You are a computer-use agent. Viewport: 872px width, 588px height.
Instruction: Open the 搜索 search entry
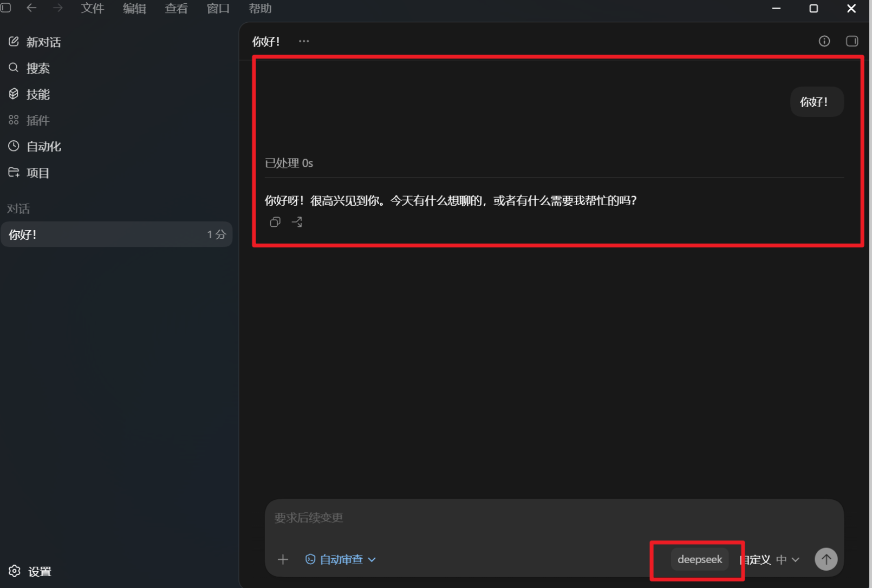[x=29, y=68]
